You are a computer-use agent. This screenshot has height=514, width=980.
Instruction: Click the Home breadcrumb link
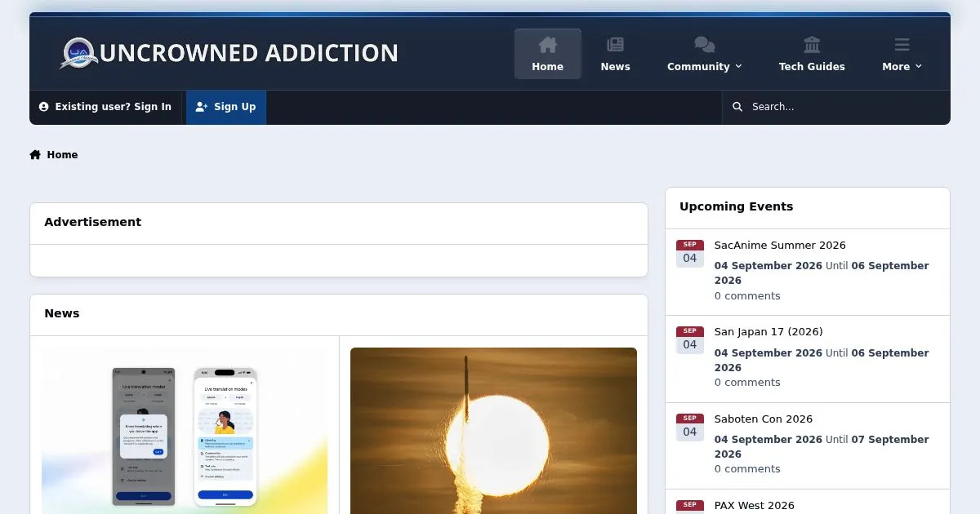(x=62, y=155)
